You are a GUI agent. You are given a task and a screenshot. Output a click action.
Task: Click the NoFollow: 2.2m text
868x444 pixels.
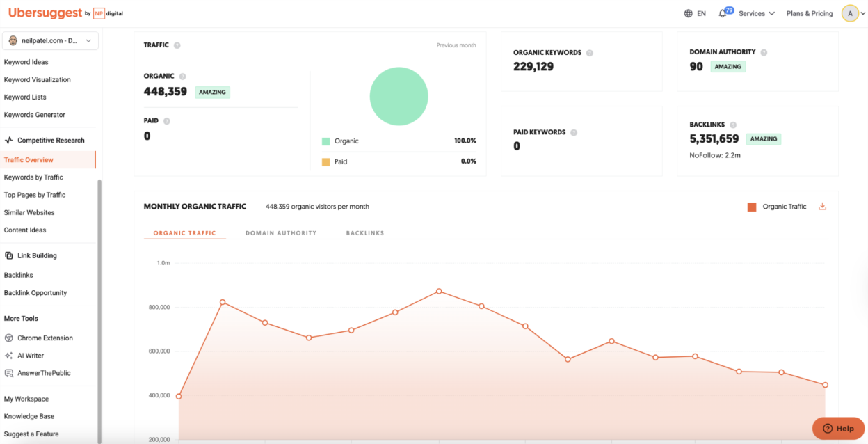[x=715, y=155]
